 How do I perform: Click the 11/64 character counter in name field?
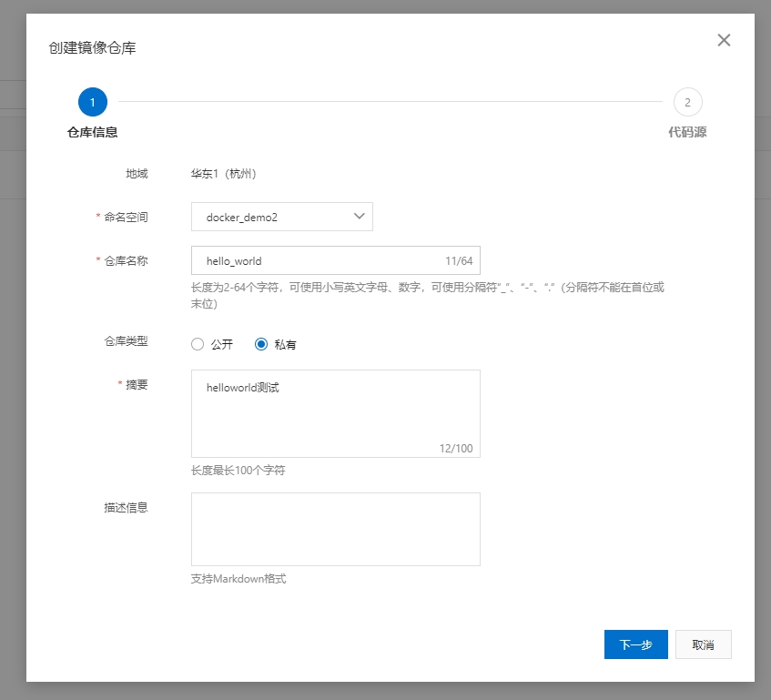click(x=460, y=259)
